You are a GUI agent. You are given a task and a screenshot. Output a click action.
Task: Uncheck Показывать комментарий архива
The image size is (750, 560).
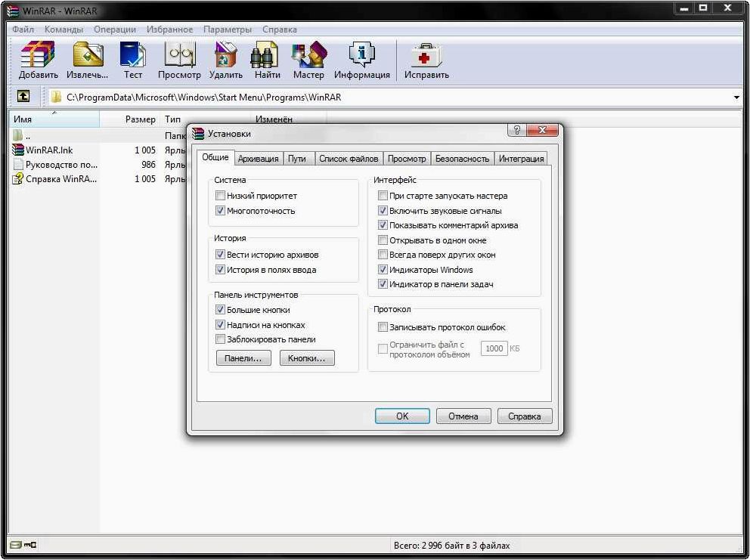[383, 225]
